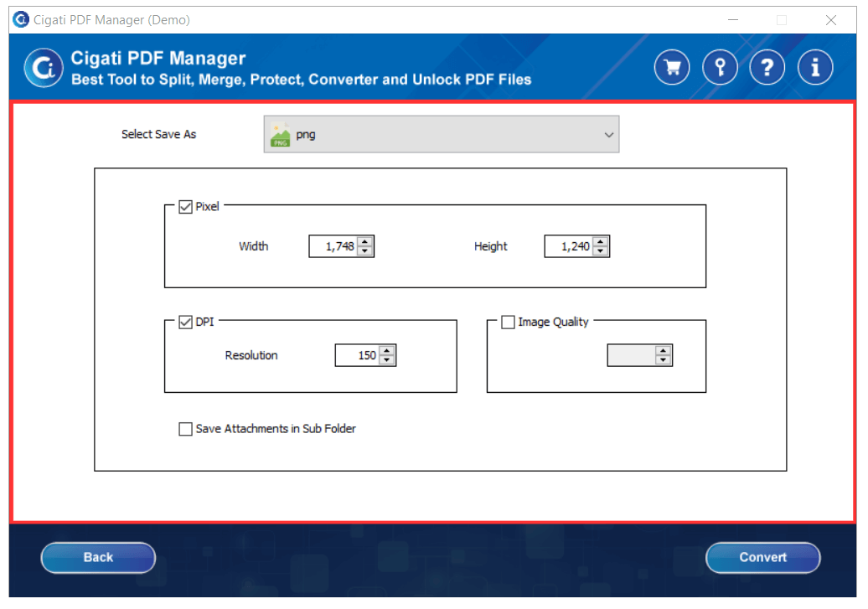The width and height of the screenshot is (868, 609).
Task: Click the Height label text
Action: (x=490, y=246)
